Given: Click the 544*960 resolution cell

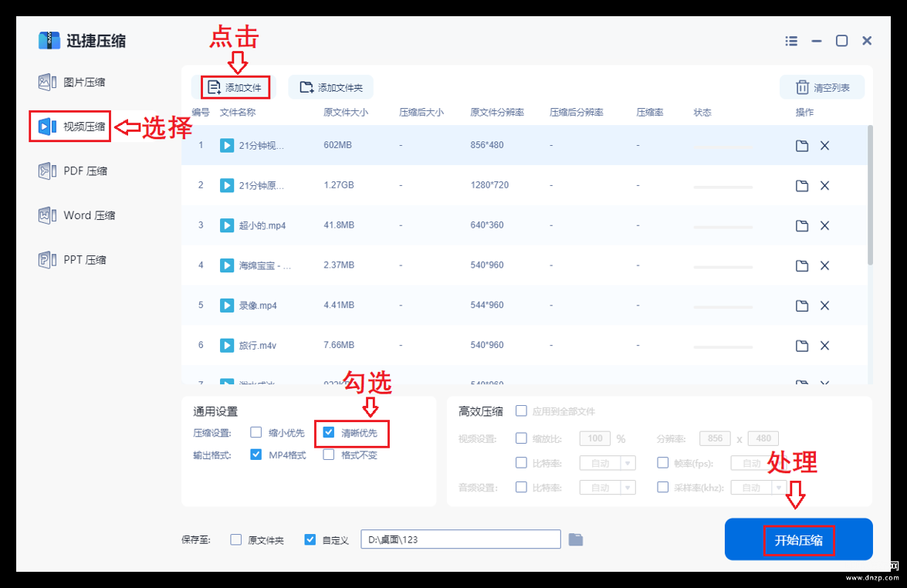Looking at the screenshot, I should (487, 306).
